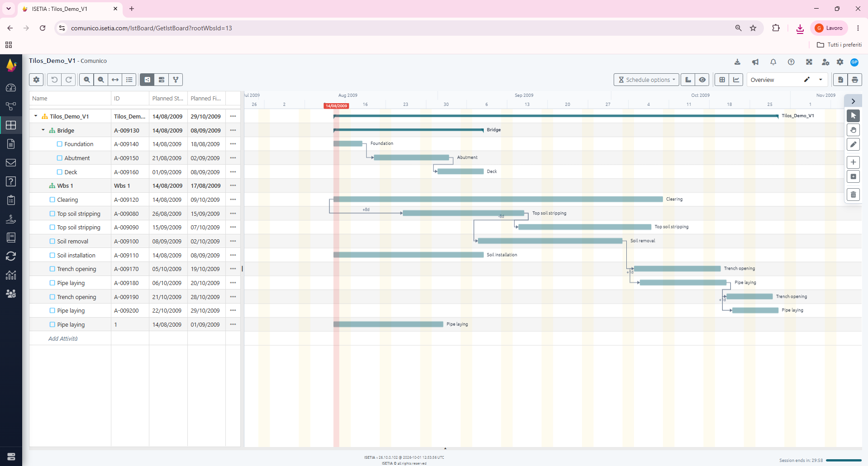This screenshot has width=868, height=466.
Task: Tick the checkbox beside Soil installation
Action: pyautogui.click(x=52, y=255)
